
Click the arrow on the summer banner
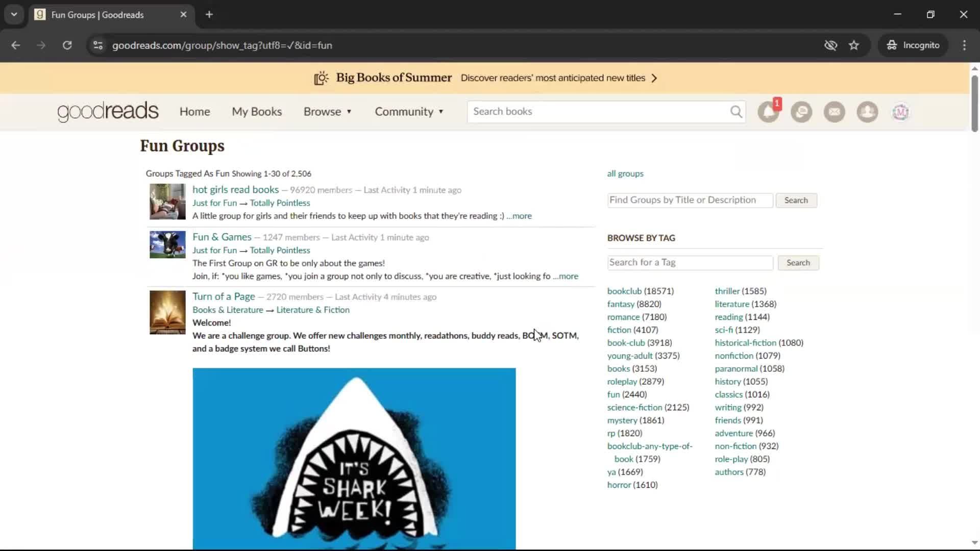pos(654,78)
